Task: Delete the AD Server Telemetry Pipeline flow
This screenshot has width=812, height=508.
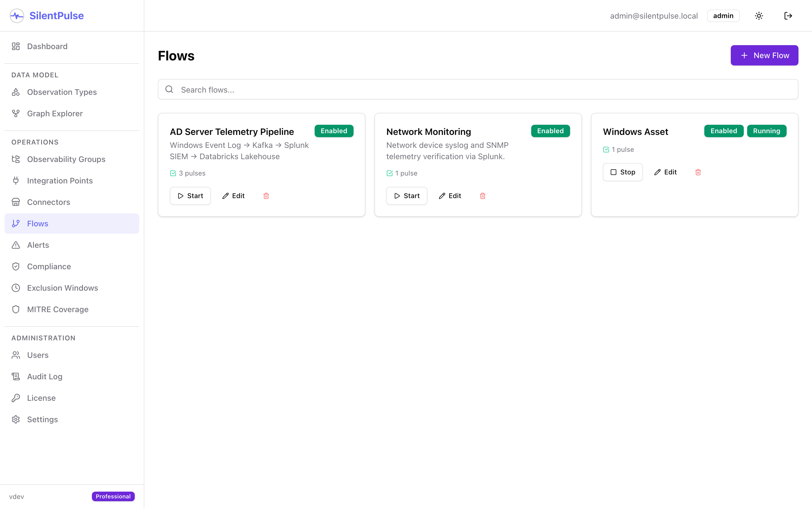Action: coord(266,196)
